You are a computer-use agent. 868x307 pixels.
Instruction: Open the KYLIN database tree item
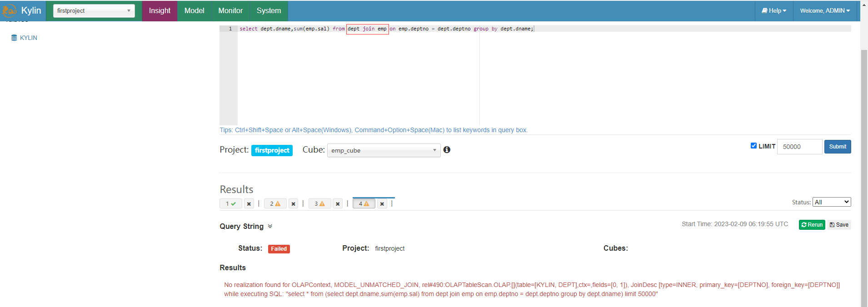[25, 38]
